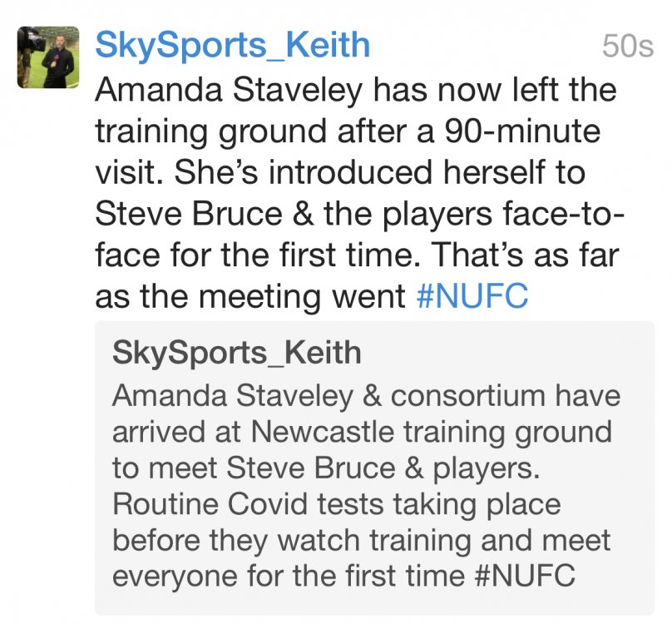
Task: Click the line 'Steve Bruce & the players face-to-'
Action: [x=359, y=214]
